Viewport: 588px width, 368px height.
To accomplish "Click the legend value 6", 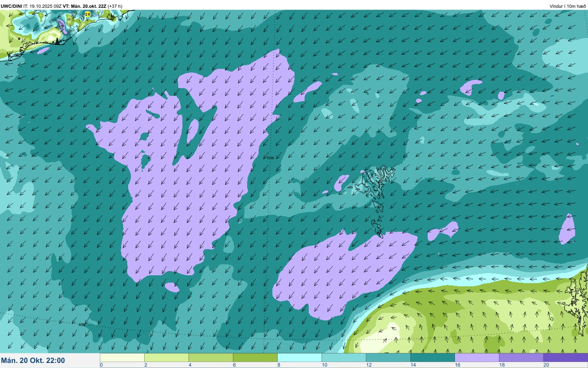I will (x=234, y=365).
